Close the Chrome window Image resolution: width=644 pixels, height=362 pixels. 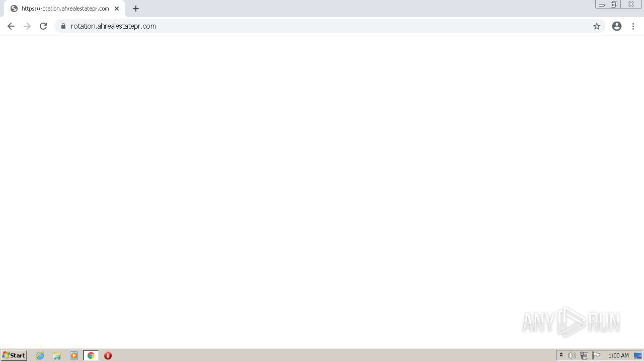pos(631,5)
